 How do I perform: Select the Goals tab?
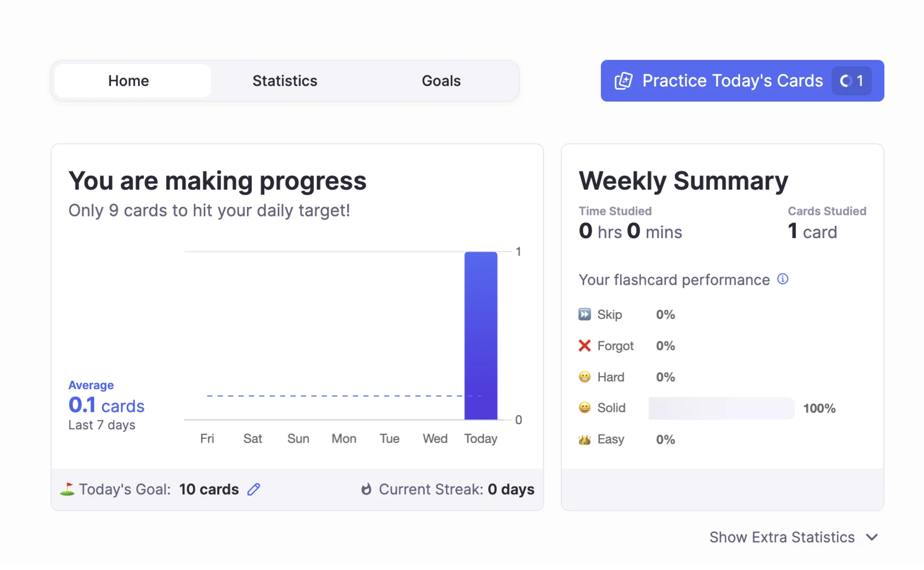(x=441, y=80)
